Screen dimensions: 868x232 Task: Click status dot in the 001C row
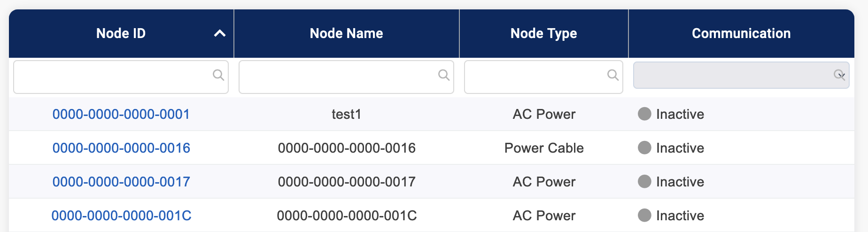[644, 215]
